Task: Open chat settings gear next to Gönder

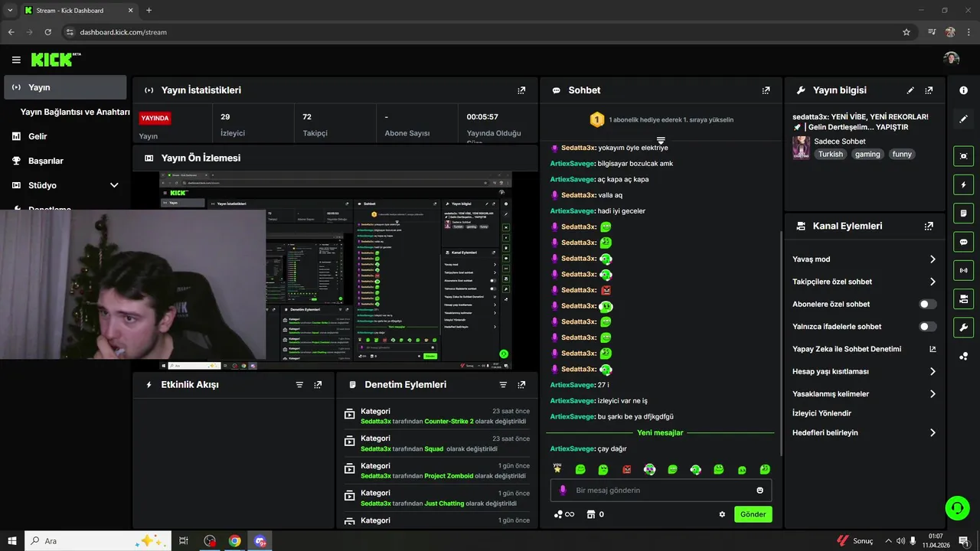Action: (722, 514)
